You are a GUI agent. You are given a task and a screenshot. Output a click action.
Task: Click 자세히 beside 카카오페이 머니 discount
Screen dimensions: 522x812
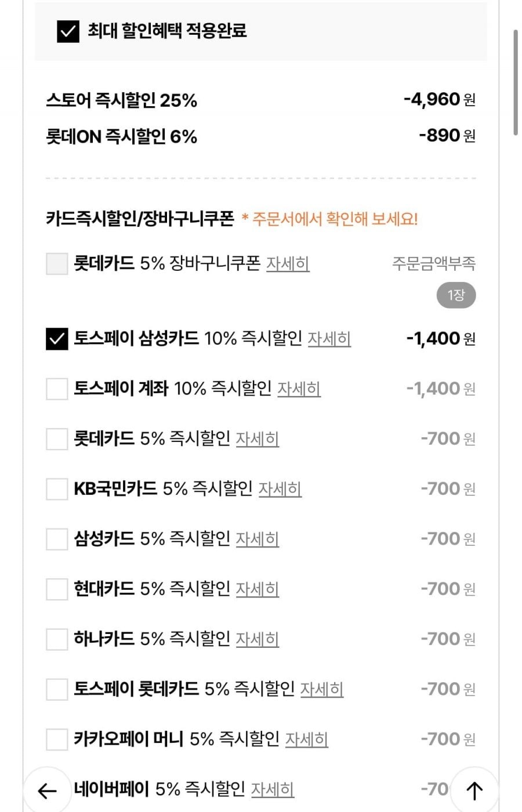pos(306,739)
